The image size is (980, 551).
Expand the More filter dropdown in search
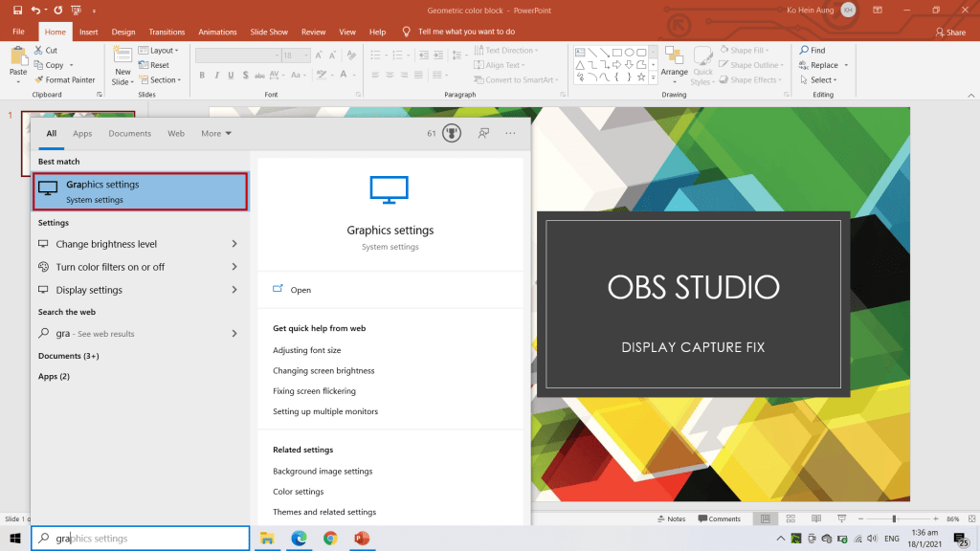point(216,134)
